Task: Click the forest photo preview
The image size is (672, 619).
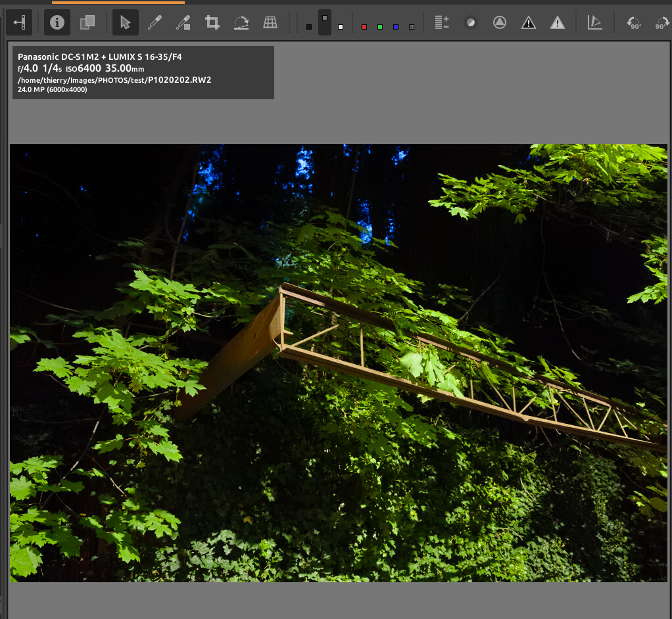Action: [338, 363]
